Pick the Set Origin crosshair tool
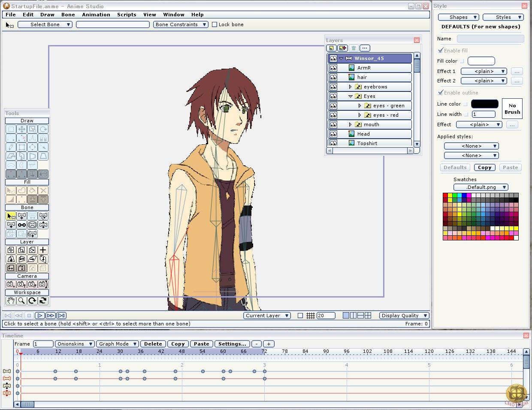The image size is (532, 410). point(43,250)
